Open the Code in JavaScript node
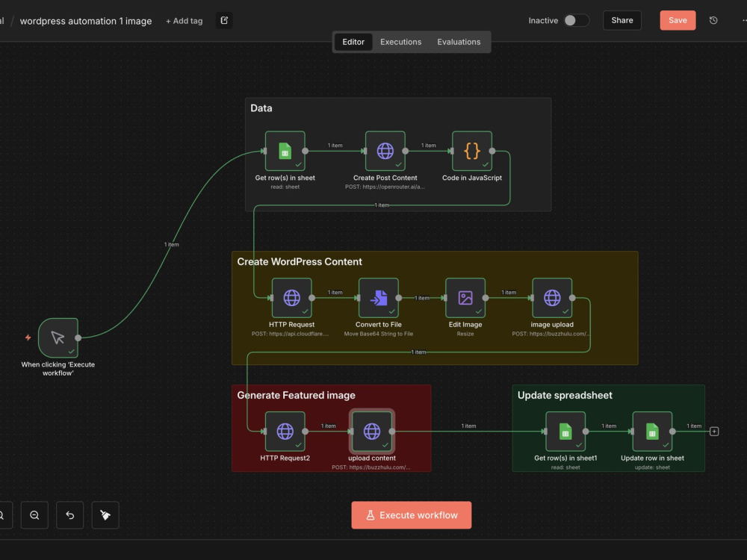The width and height of the screenshot is (747, 560). point(471,151)
